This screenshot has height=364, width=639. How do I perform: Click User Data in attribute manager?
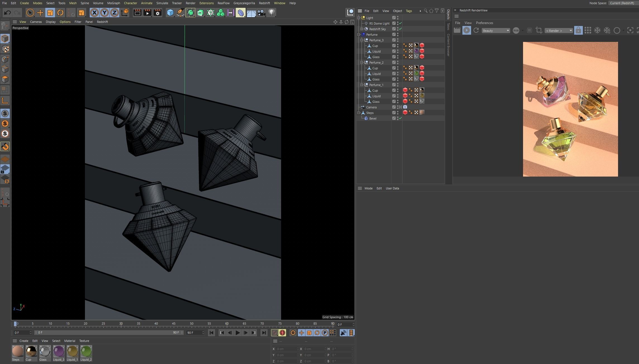392,188
